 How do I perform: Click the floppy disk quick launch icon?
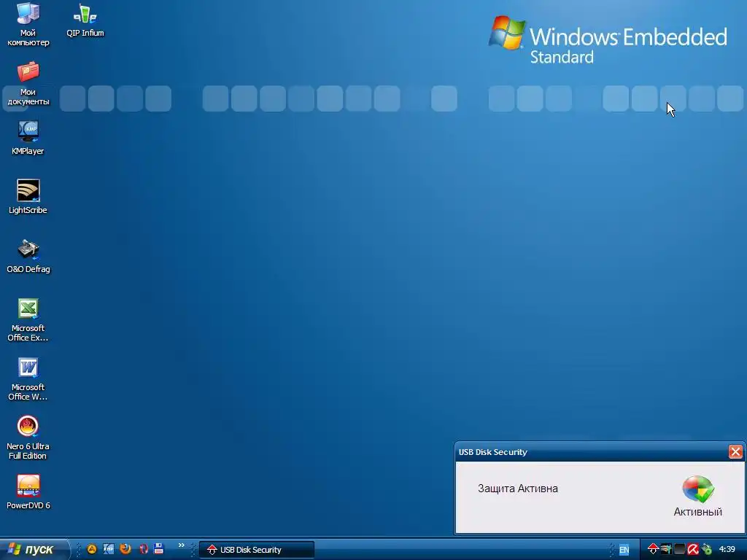[x=158, y=548]
